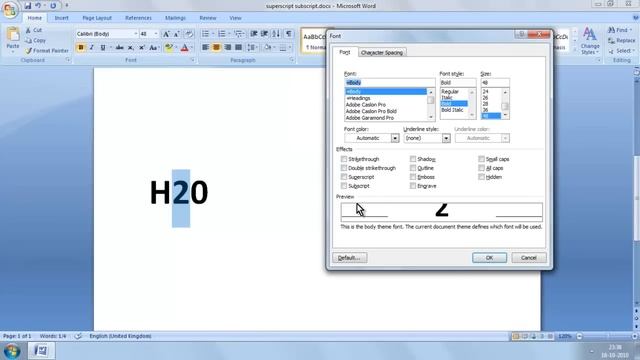Apply Strikethrough from the ribbon
Viewport: 640px width, 360px height.
[120, 48]
